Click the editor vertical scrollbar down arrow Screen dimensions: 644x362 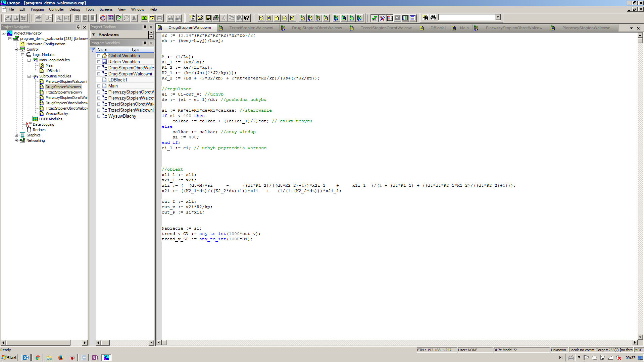(x=640, y=337)
